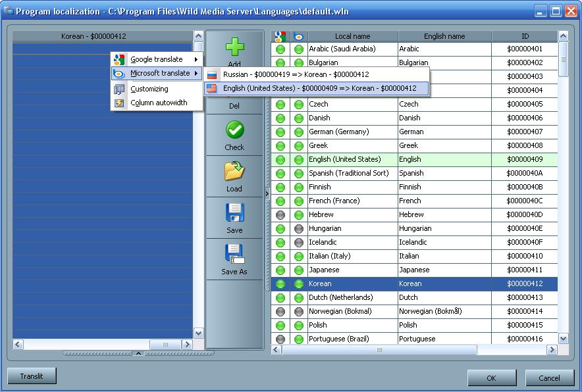Click the Microsoft column header icon
This screenshot has width=582, height=392.
coord(299,37)
